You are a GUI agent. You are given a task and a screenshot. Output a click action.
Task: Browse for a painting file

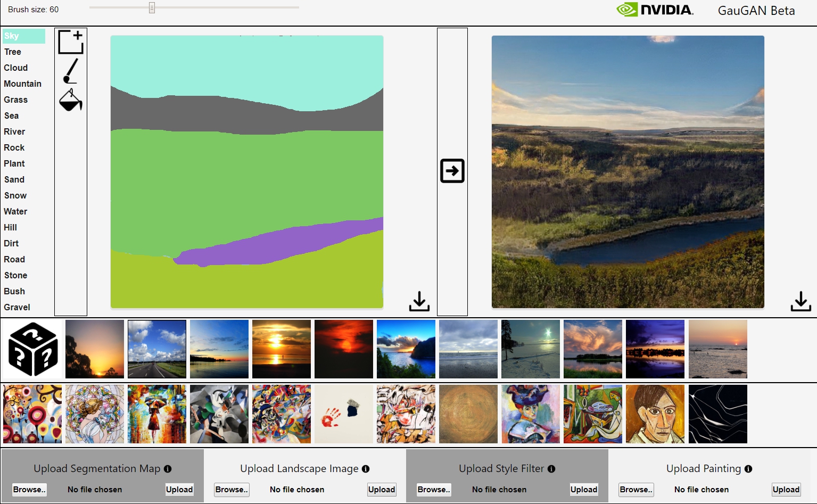click(x=636, y=490)
